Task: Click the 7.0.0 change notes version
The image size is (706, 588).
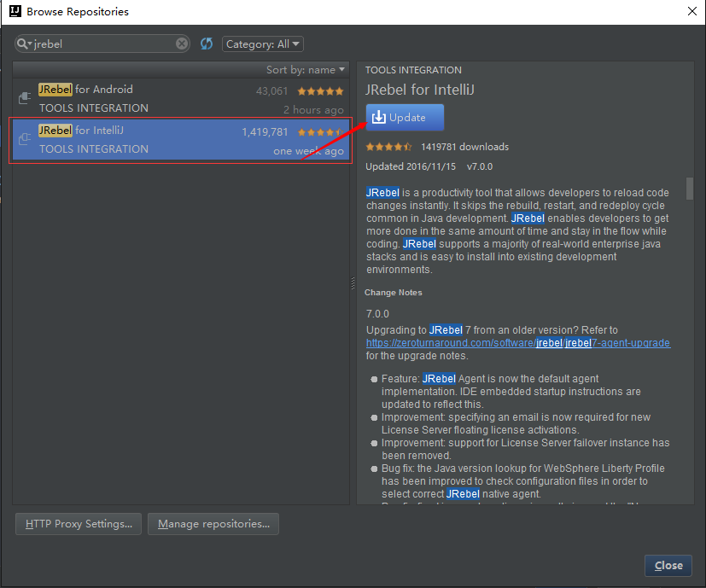Action: click(x=377, y=314)
